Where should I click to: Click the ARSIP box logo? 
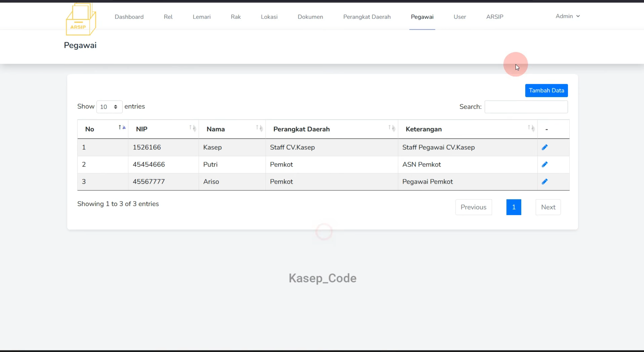coord(81,19)
